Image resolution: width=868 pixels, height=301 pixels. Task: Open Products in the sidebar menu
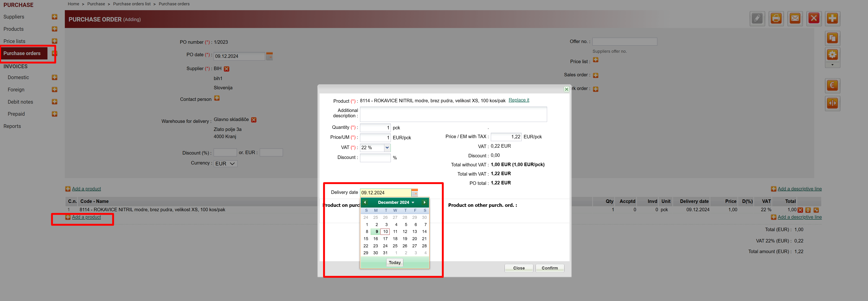click(13, 29)
